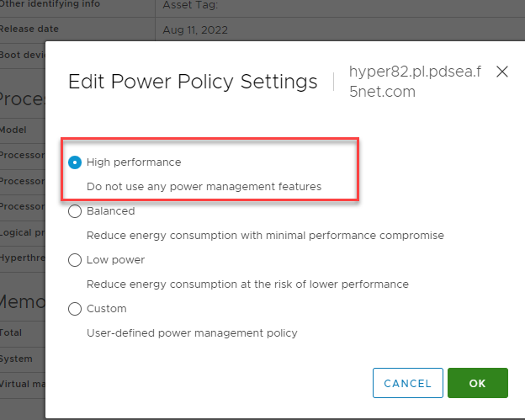Click the 'High performance' label text
Viewport: 525px width, 420px height.
pyautogui.click(x=134, y=162)
